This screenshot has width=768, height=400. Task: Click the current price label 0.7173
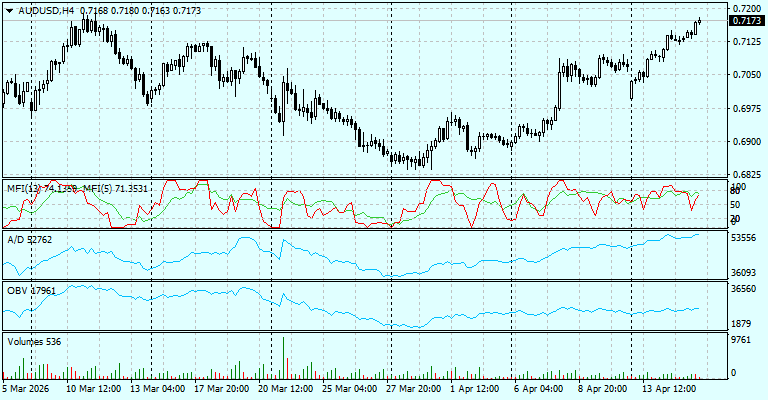point(747,21)
